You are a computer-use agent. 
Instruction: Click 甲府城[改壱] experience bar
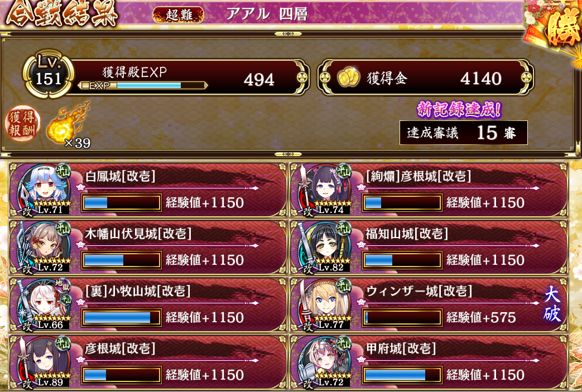point(402,375)
